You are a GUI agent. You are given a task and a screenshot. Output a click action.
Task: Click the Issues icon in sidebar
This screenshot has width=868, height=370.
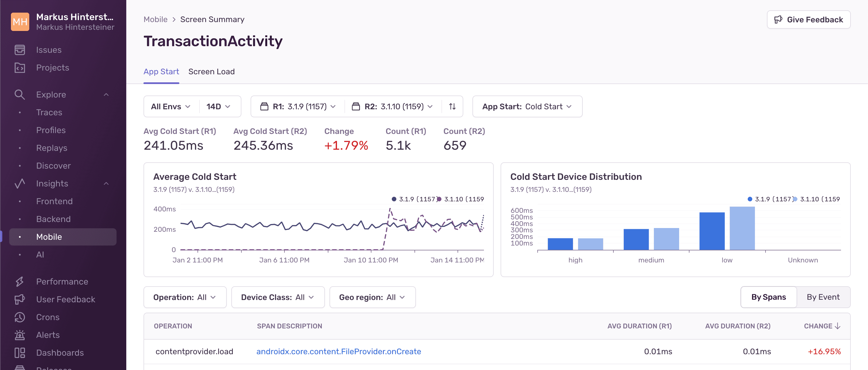[x=20, y=49]
